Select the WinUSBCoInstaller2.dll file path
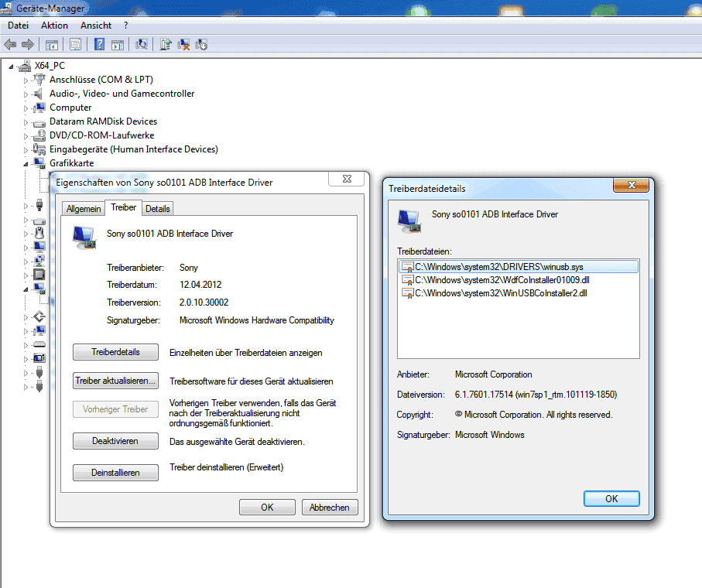The image size is (702, 588). click(x=501, y=293)
